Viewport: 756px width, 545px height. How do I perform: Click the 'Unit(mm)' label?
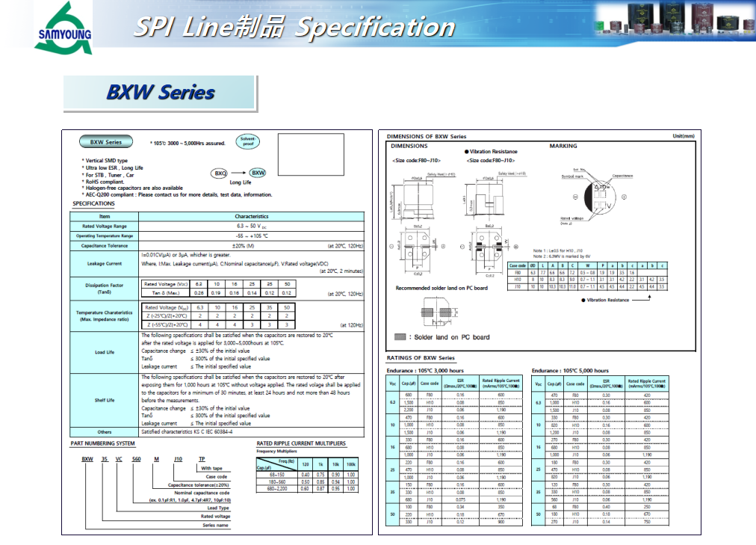pos(684,136)
